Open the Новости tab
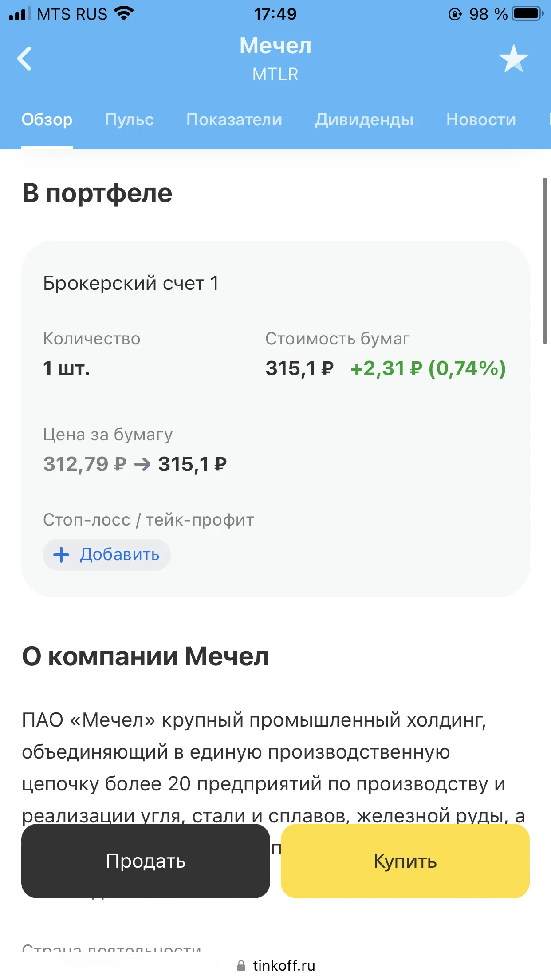 click(x=481, y=119)
